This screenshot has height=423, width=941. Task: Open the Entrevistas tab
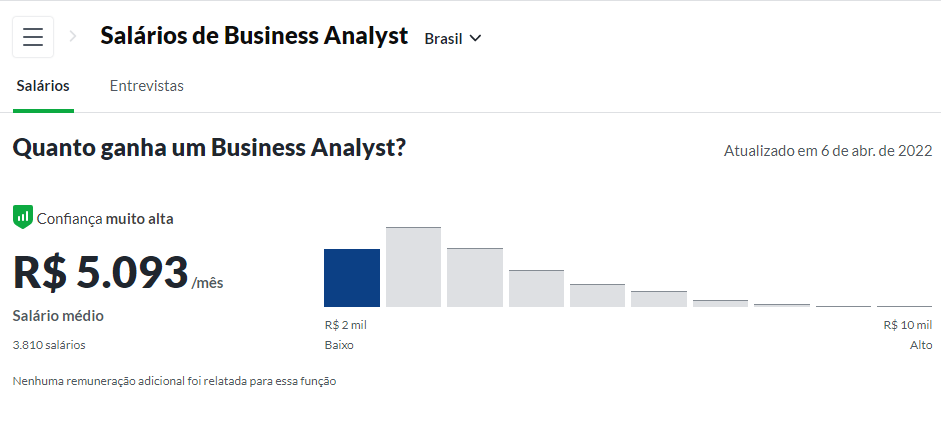tap(146, 86)
